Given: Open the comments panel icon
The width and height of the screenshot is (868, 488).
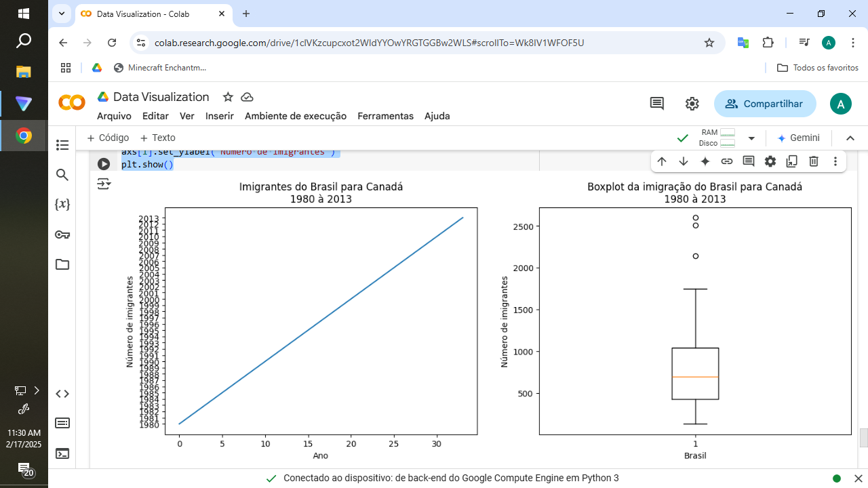Looking at the screenshot, I should tap(656, 104).
